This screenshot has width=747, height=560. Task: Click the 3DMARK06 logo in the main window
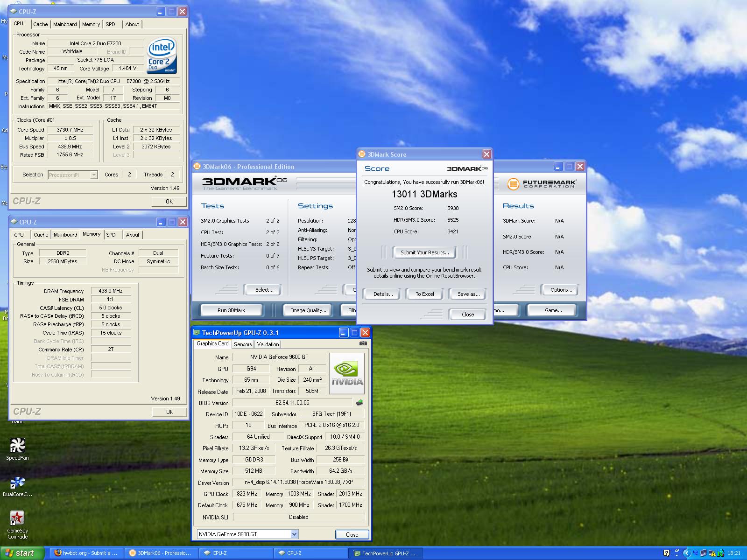[244, 183]
